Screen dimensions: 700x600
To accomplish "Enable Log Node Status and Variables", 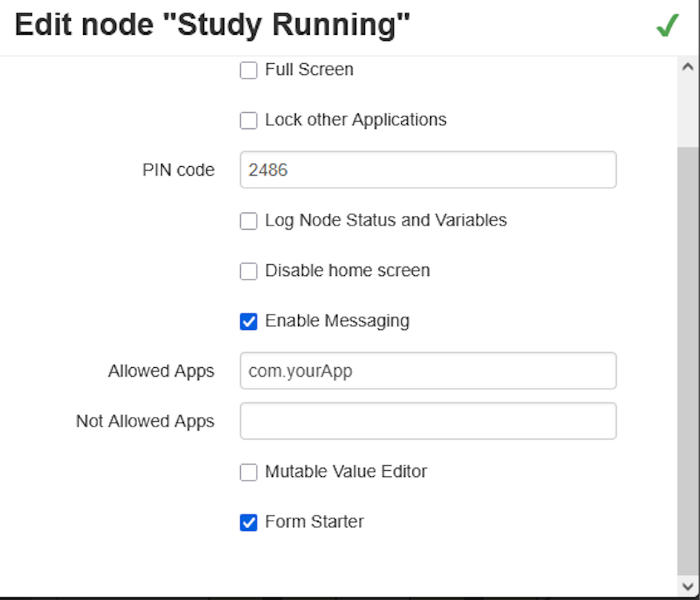I will pos(248,221).
